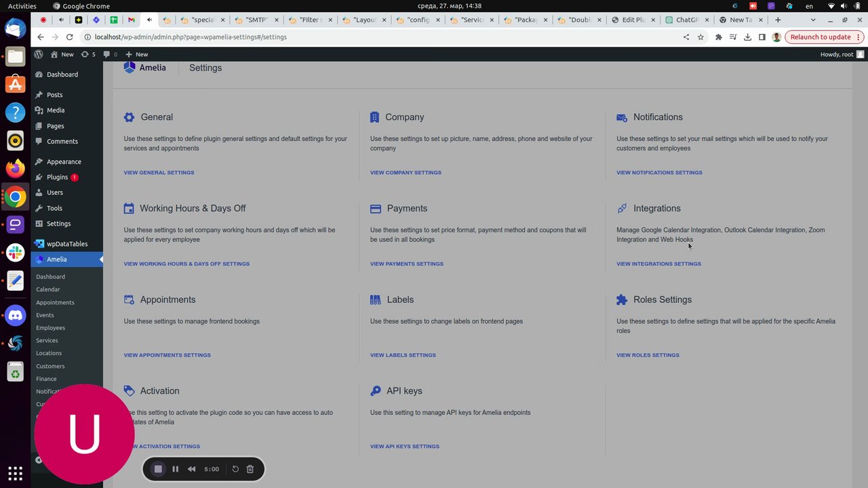
Task: Click the Roles Settings puzzle icon
Action: coord(622,300)
